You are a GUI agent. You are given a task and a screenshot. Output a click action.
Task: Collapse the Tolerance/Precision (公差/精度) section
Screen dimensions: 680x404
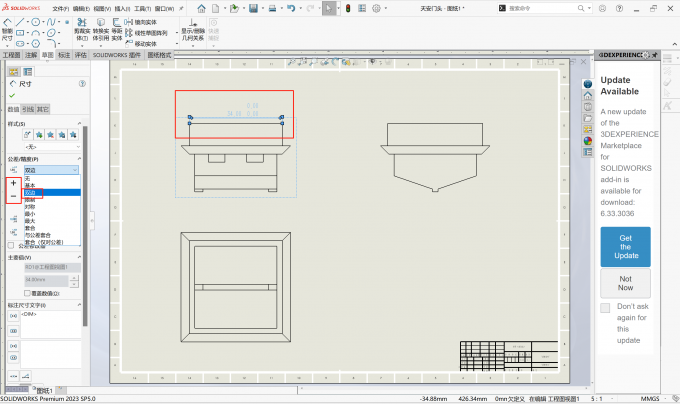point(79,159)
